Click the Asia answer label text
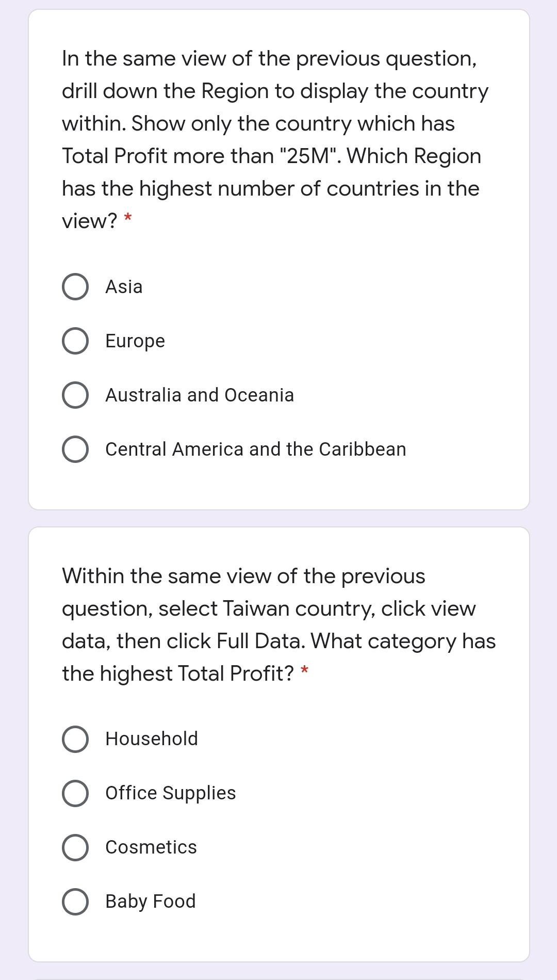The width and height of the screenshot is (557, 980). (x=124, y=287)
